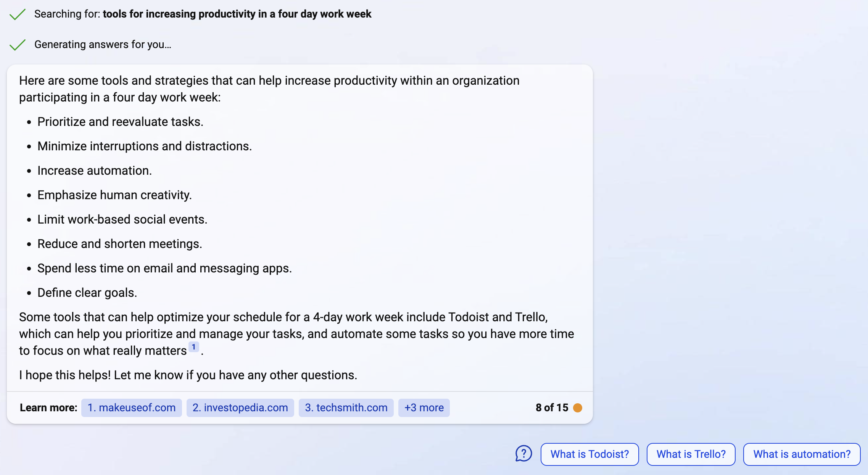Select the "Generating answers for you" status row

[103, 44]
